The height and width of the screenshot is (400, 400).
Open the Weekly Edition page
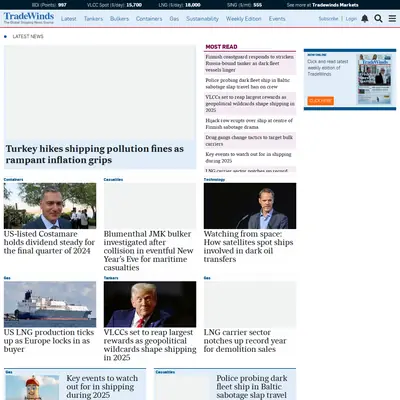click(x=244, y=19)
